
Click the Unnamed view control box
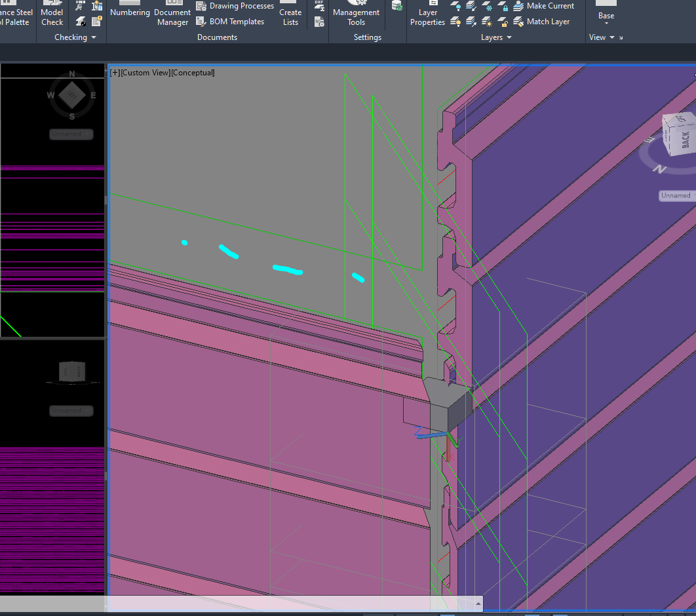675,195
